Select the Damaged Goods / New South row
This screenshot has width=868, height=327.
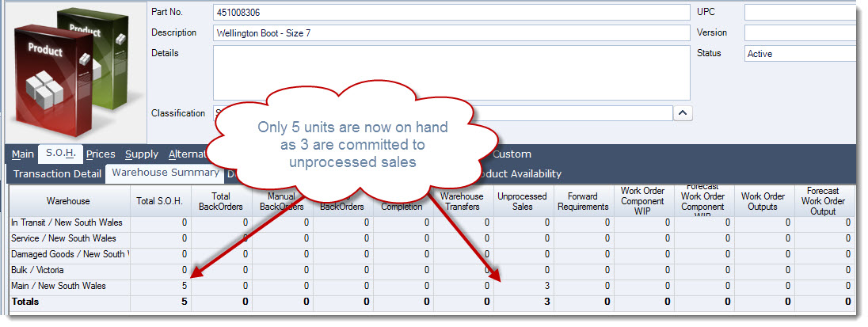tap(432, 254)
